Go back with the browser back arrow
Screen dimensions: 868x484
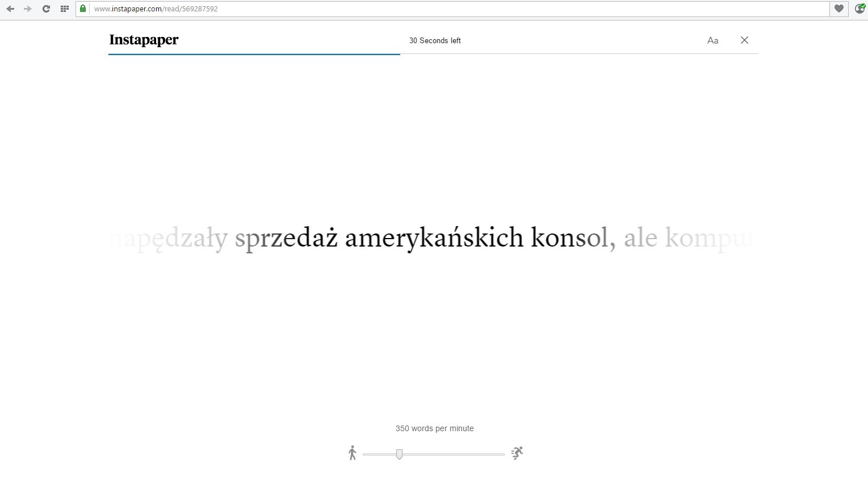click(x=10, y=9)
